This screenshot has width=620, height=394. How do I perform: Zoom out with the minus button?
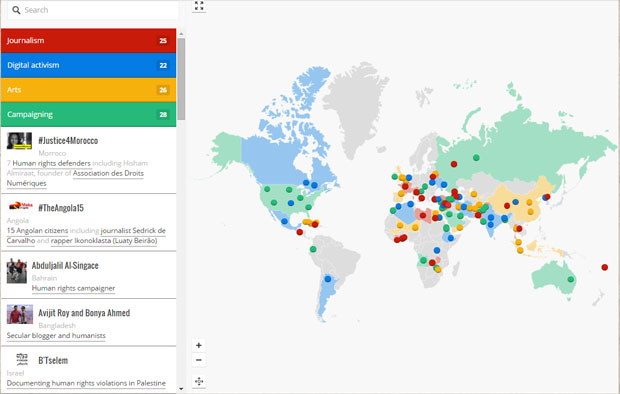199,360
